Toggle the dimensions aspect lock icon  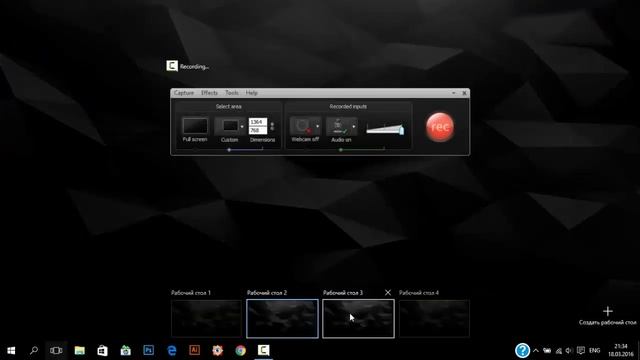tap(272, 126)
